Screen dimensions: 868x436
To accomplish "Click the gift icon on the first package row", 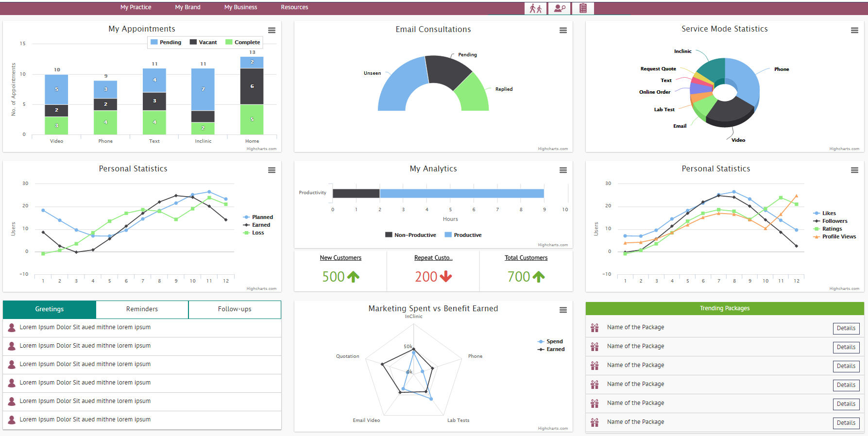I will (595, 328).
